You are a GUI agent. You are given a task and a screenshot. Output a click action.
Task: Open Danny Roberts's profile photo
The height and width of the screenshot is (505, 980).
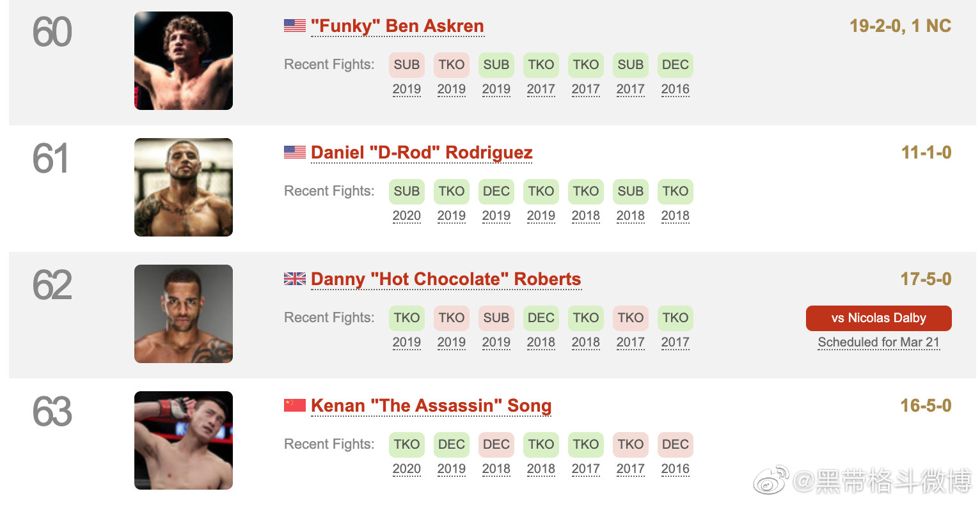tap(184, 314)
